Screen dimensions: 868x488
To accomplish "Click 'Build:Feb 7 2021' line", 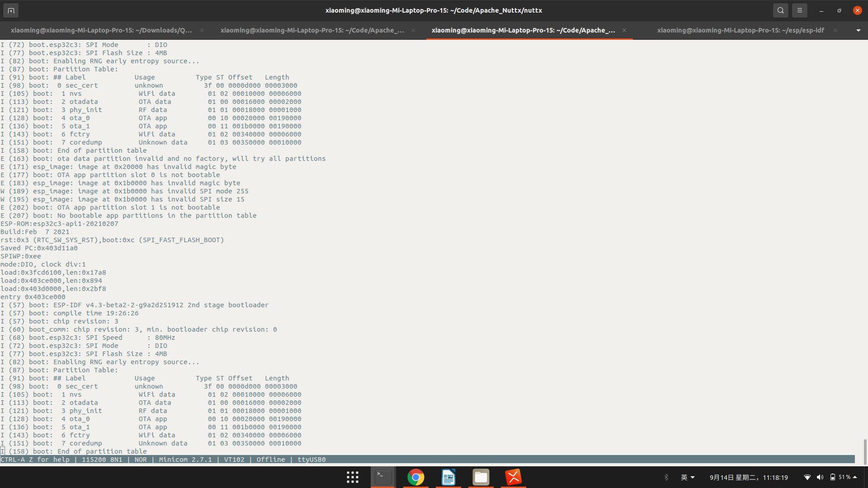I will pos(35,232).
